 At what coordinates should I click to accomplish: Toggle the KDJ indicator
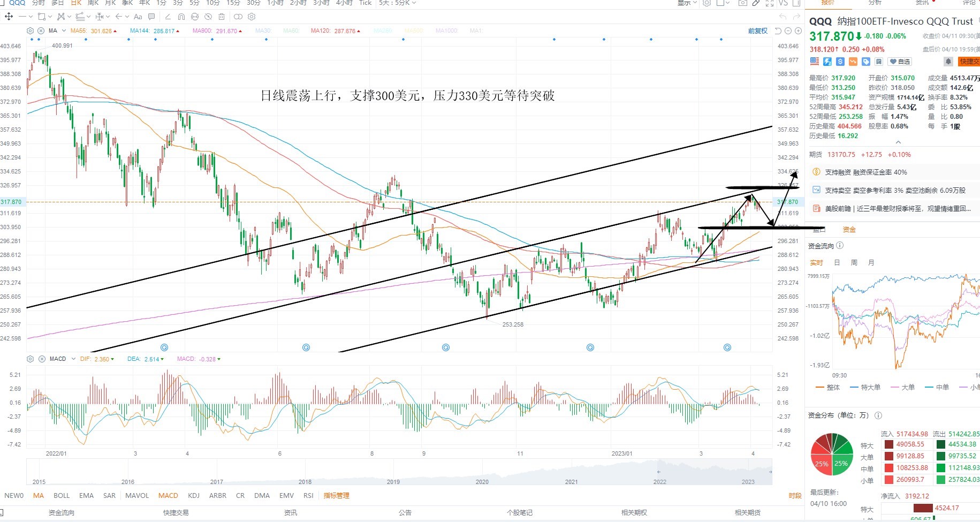click(194, 495)
